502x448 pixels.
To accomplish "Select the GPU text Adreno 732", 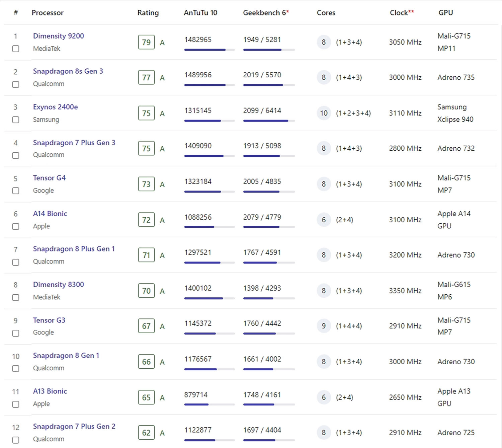I will click(456, 149).
